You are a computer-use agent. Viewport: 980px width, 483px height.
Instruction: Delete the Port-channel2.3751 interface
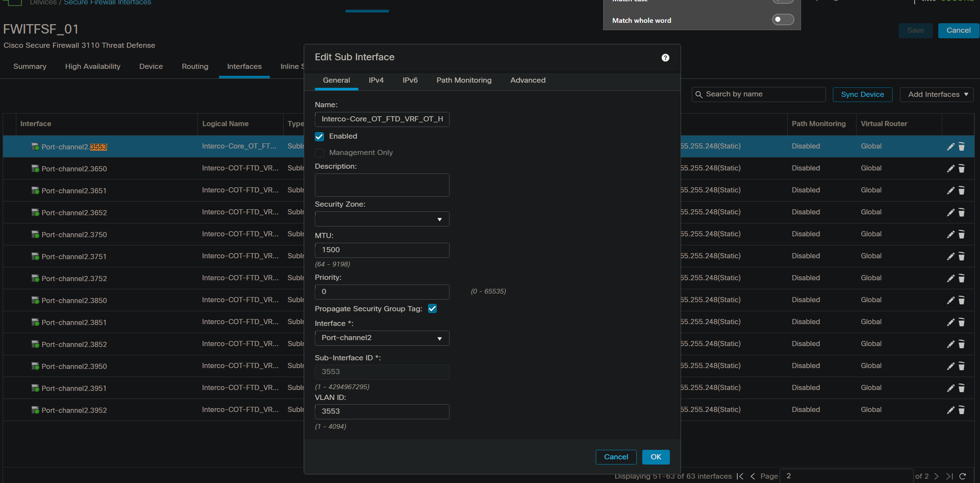tap(962, 257)
